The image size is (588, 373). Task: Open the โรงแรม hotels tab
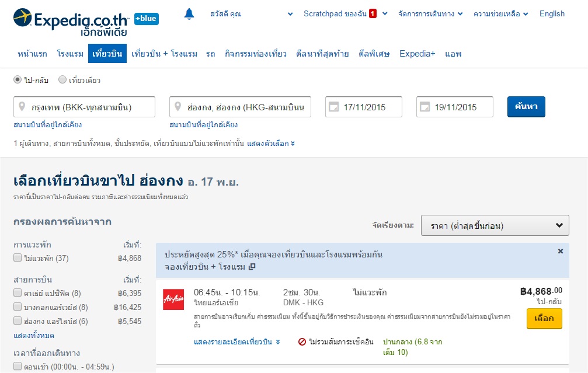70,54
